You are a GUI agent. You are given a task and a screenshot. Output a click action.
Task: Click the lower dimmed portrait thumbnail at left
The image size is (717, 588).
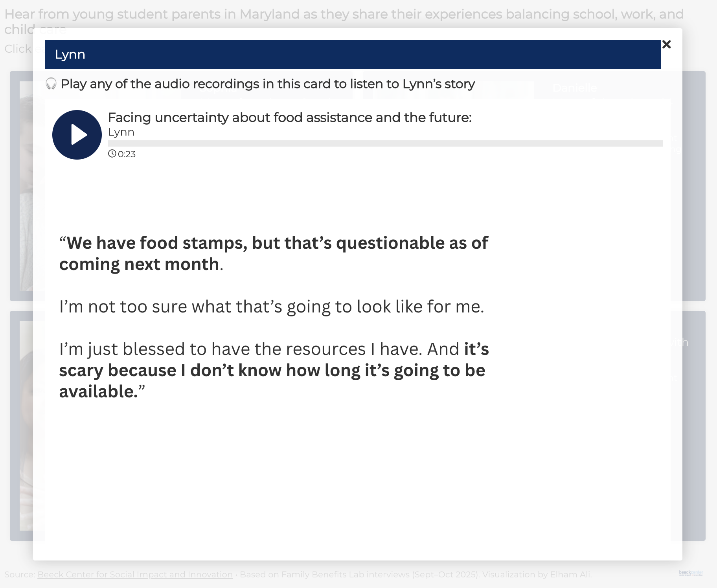[26, 424]
